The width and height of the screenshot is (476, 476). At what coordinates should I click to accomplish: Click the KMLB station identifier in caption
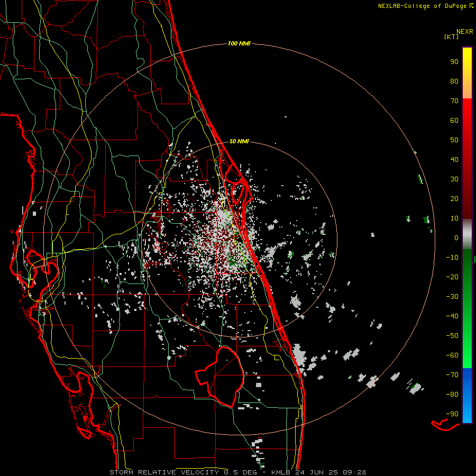point(281,472)
